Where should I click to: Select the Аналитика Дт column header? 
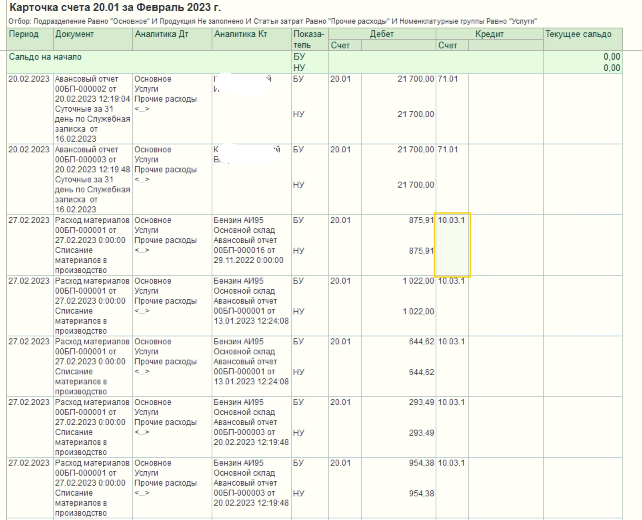pos(161,34)
